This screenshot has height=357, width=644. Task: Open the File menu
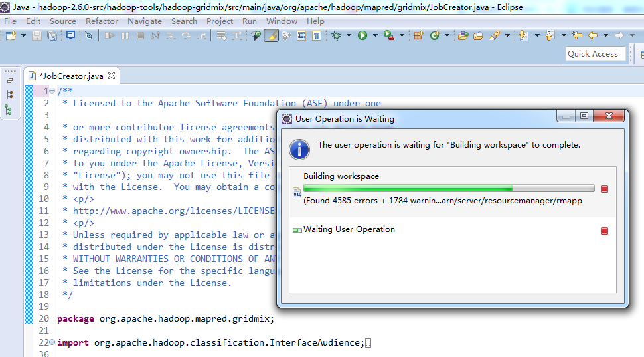click(10, 21)
